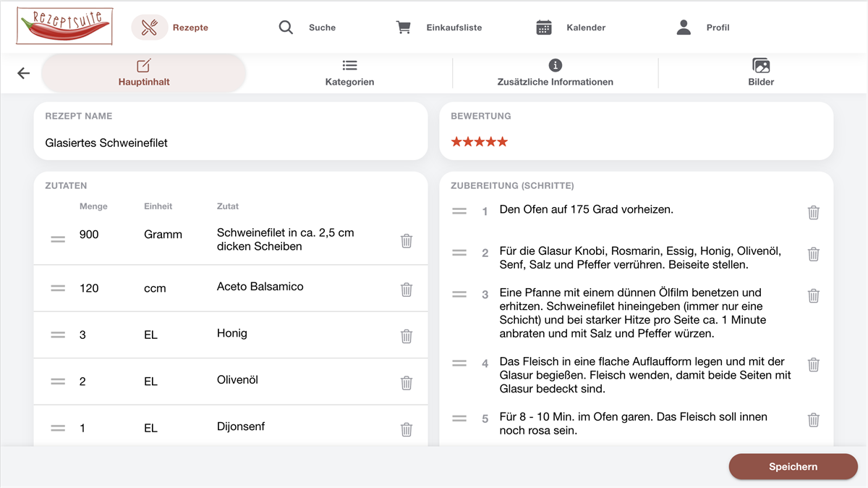The height and width of the screenshot is (488, 868).
Task: Click the drag handle of step 1
Action: pos(459,211)
